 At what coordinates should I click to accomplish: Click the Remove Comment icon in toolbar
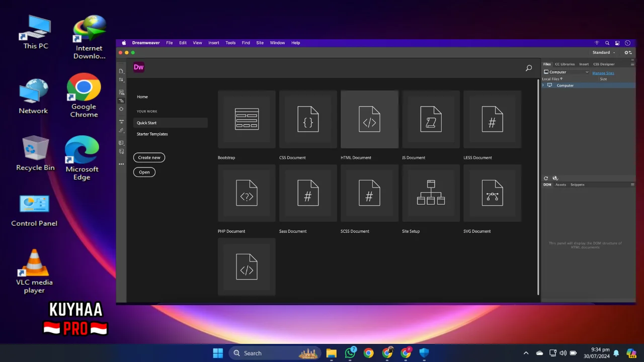(x=121, y=151)
